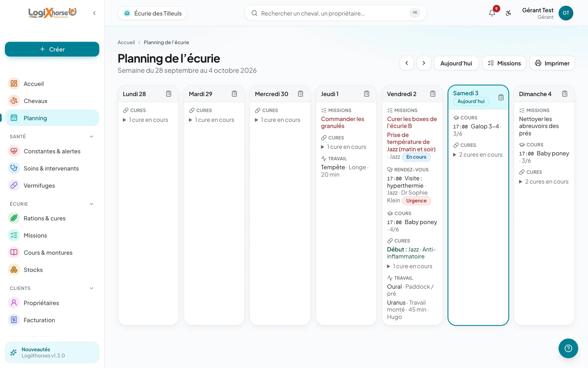Open Accueil in sidebar
This screenshot has width=588, height=368.
click(x=52, y=84)
